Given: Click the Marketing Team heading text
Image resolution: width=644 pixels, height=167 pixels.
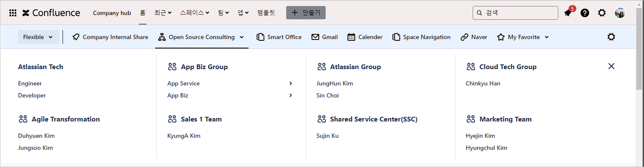Looking at the screenshot, I should (506, 119).
